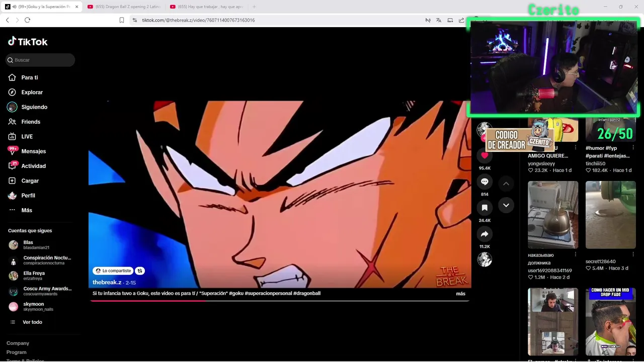This screenshot has height=362, width=644.
Task: Go to previous video with up chevron
Action: pyautogui.click(x=506, y=184)
